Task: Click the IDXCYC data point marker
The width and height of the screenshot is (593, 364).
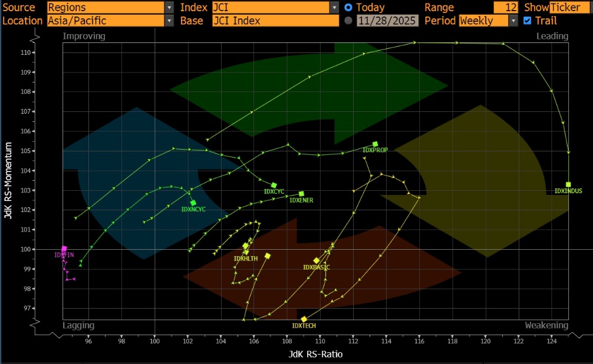Action: (274, 185)
